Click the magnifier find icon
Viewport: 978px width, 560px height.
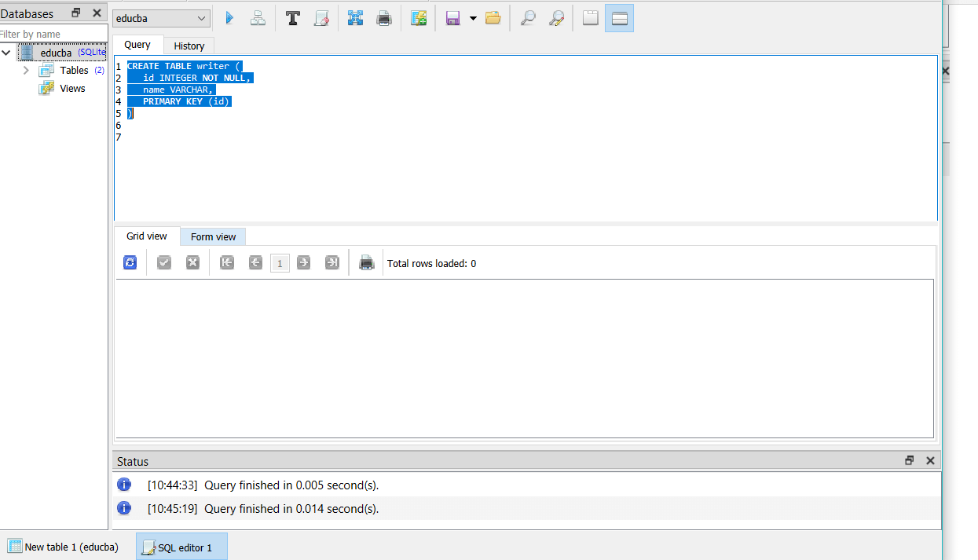[x=528, y=18]
